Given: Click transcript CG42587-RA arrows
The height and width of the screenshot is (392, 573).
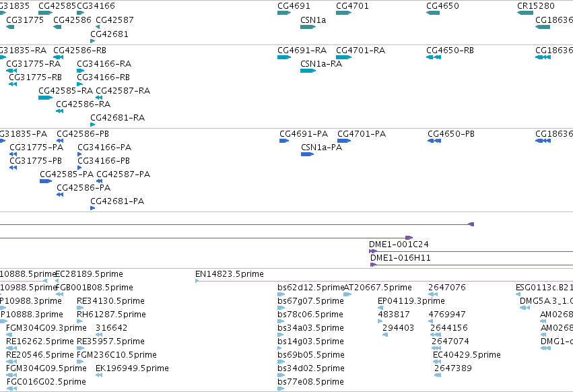Looking at the screenshot, I should pos(99,98).
